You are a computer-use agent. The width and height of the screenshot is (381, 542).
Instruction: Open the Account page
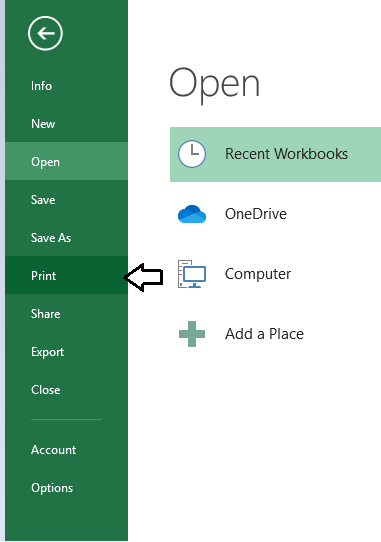(66, 450)
